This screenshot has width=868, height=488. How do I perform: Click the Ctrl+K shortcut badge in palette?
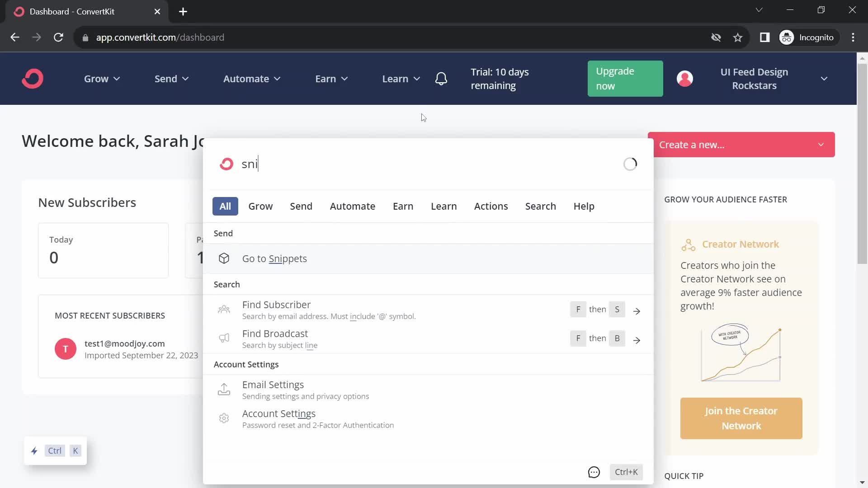coord(626,472)
